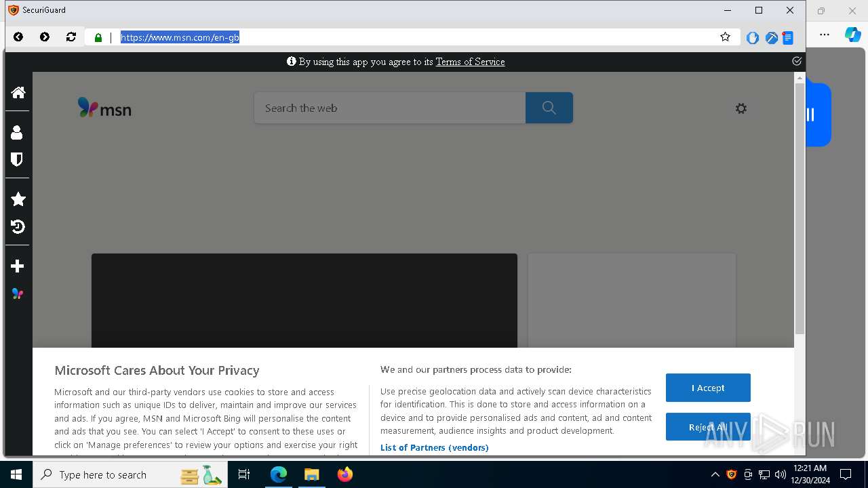This screenshot has height=488, width=868.
Task: Open the Windows Start menu
Action: coord(16,474)
